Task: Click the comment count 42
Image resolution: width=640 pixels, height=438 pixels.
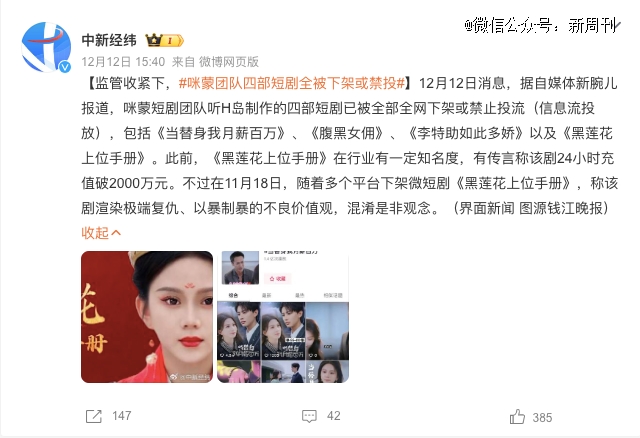Action: 333,416
